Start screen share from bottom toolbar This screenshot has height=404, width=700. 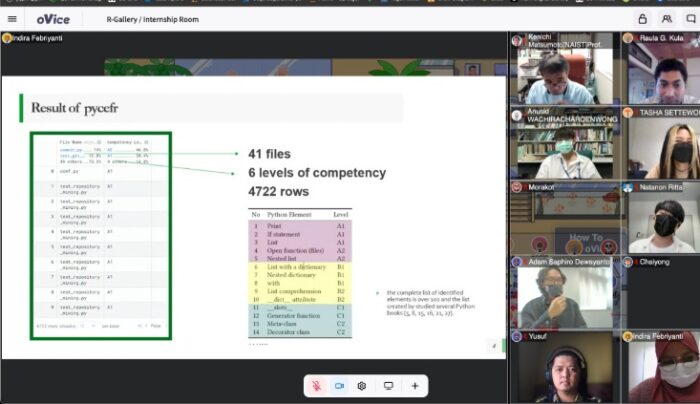(x=388, y=386)
